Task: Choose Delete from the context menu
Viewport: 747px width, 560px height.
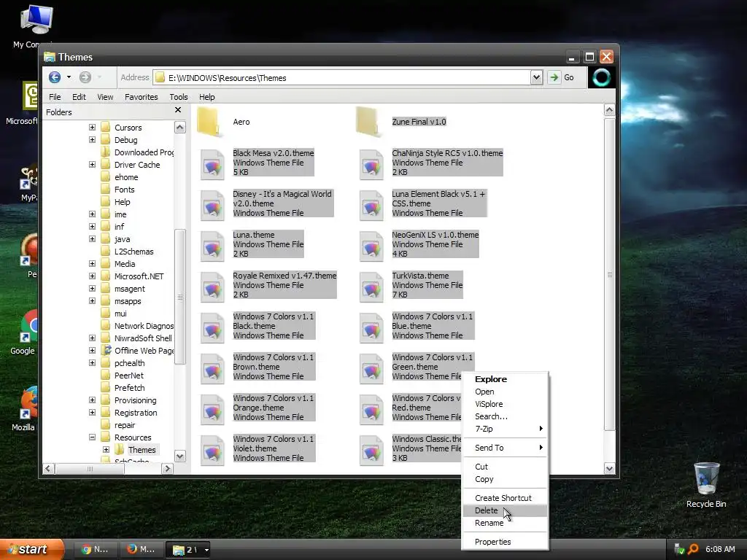Action: click(505, 510)
